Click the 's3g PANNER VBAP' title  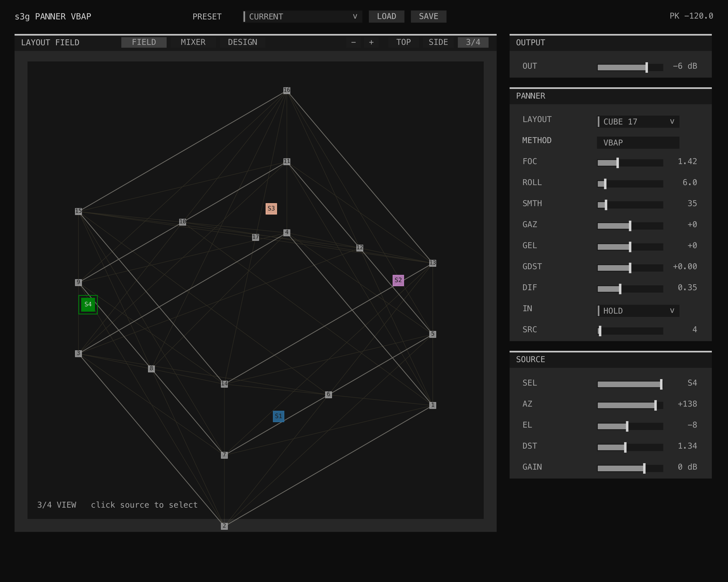click(53, 16)
